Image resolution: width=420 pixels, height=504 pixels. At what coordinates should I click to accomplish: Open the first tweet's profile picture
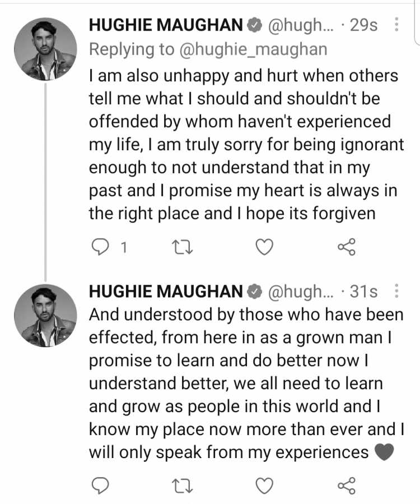coord(45,49)
